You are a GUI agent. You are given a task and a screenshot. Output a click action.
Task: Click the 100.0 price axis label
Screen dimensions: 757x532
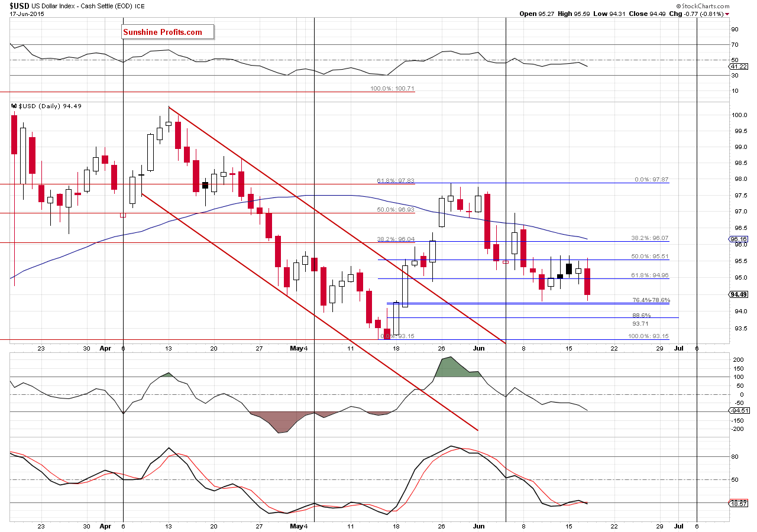coord(740,115)
